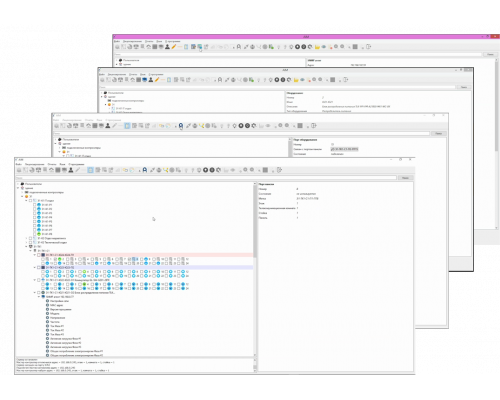Click the search button in the third window
The image size is (500, 400).
pyautogui.click(x=438, y=133)
